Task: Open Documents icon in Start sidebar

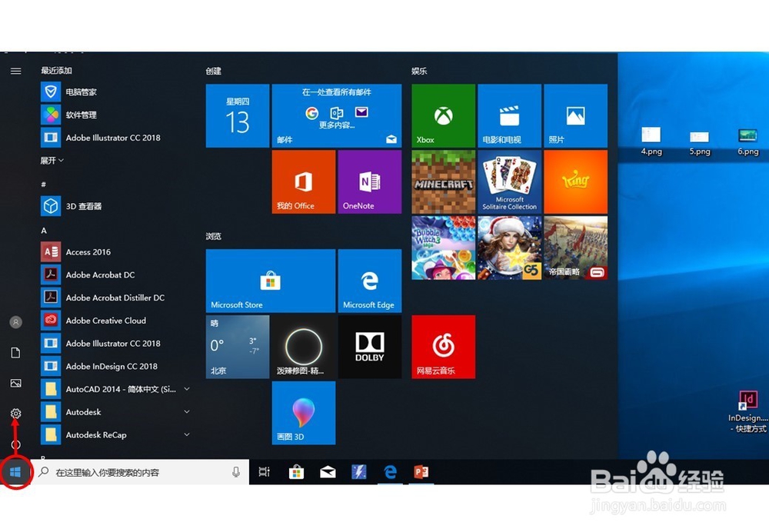Action: pos(15,353)
